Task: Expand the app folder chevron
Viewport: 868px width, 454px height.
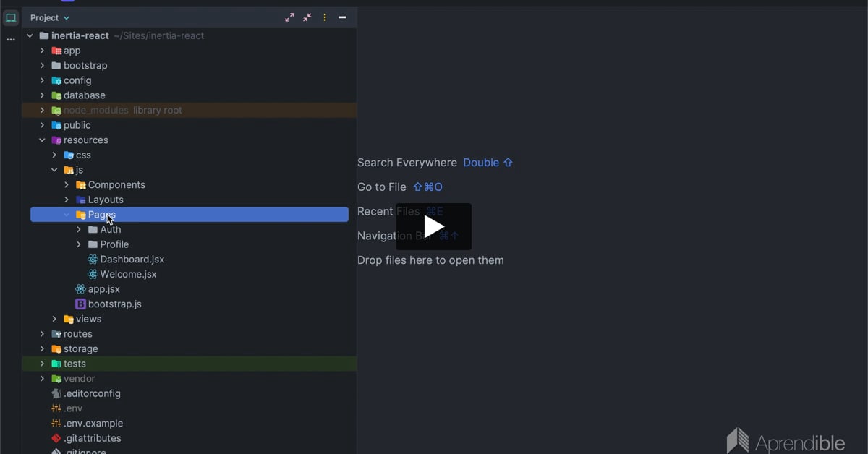Action: point(42,51)
